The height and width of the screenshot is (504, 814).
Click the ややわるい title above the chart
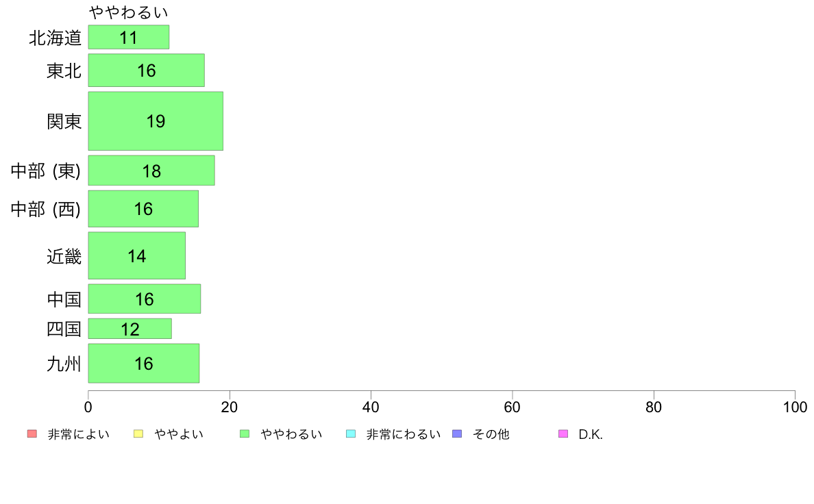[x=128, y=12]
